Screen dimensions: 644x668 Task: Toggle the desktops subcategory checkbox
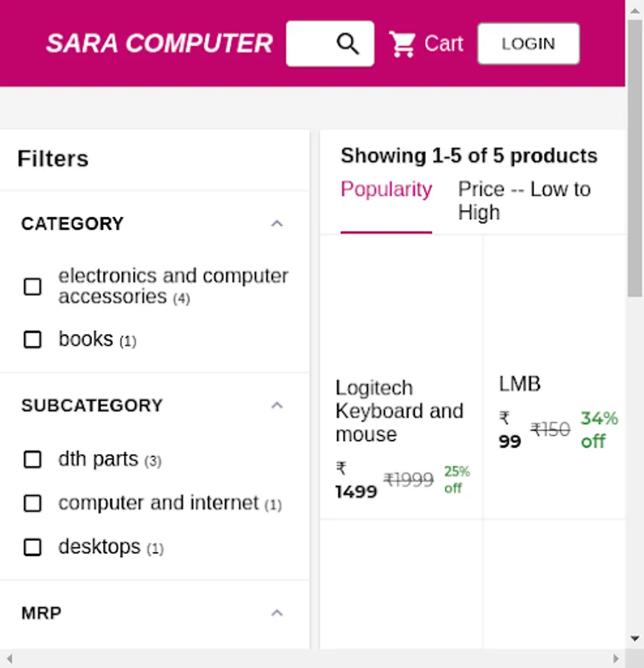point(33,548)
